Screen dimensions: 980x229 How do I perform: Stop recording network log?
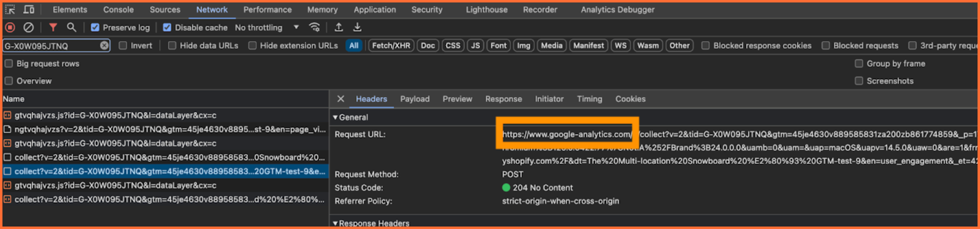(10, 27)
